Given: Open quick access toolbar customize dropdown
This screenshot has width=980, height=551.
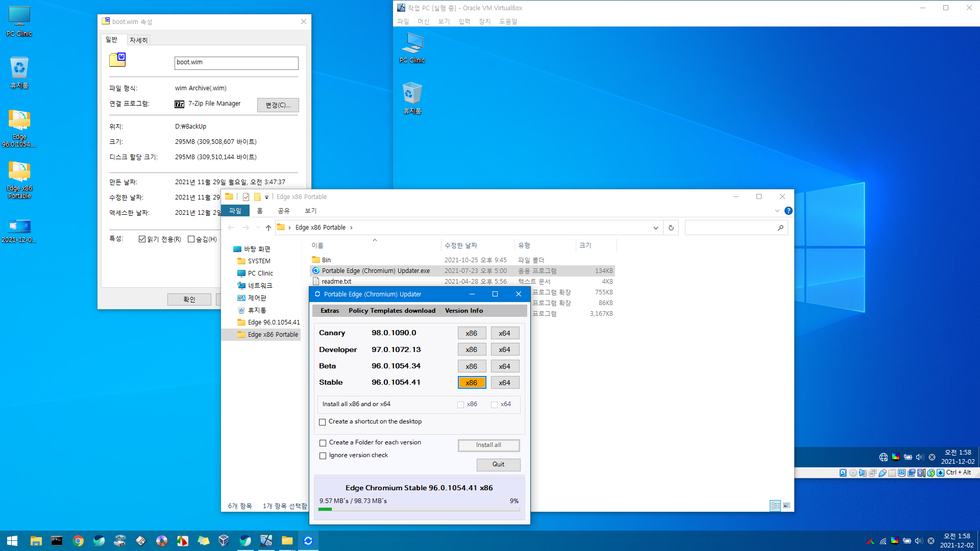Looking at the screenshot, I should click(x=266, y=197).
